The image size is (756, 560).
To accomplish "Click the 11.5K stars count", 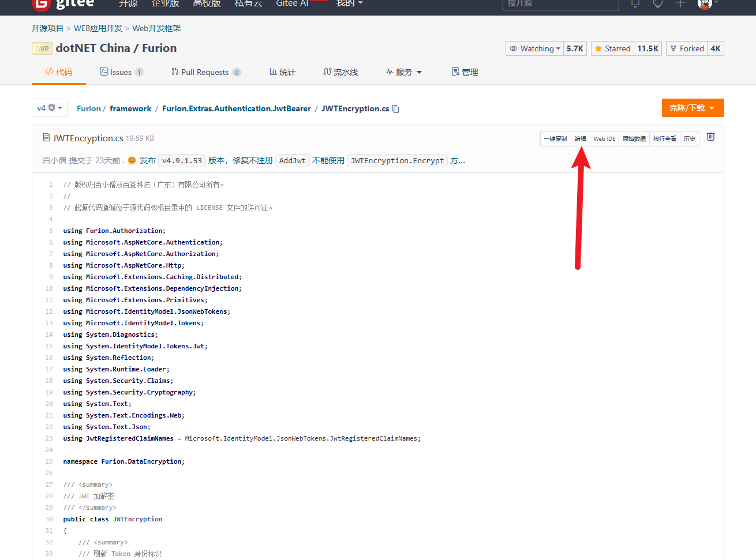I will tap(648, 48).
